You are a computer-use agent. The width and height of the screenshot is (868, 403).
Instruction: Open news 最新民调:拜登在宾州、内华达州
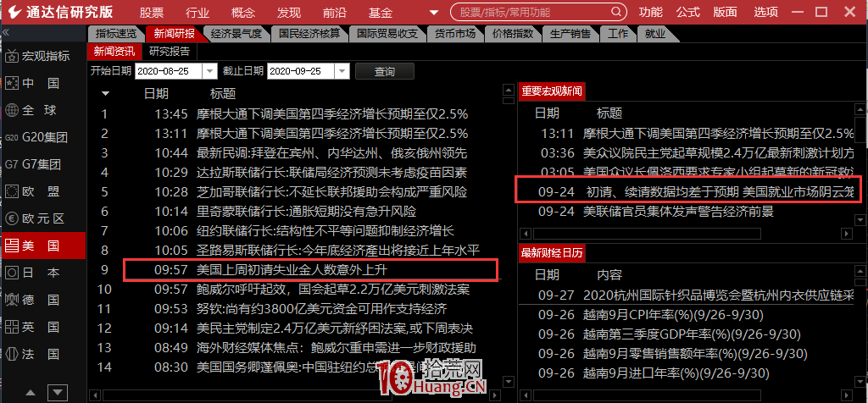(331, 153)
